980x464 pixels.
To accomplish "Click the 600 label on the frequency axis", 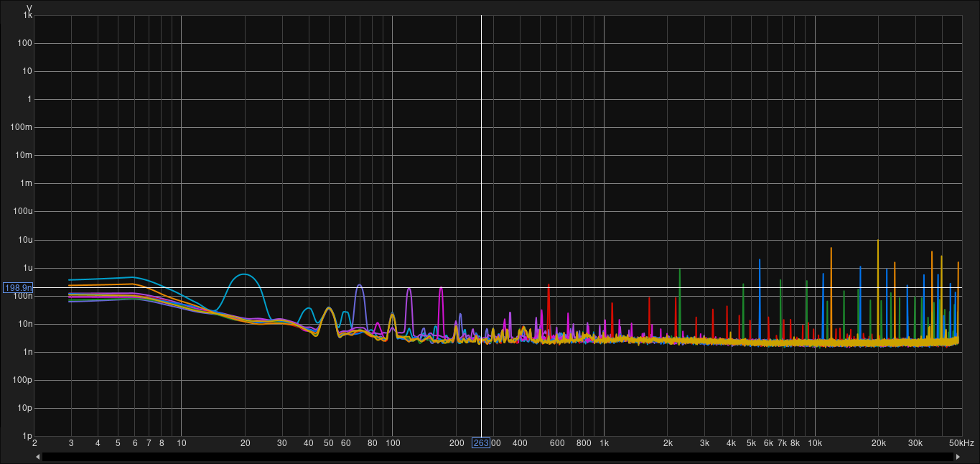I will point(557,443).
